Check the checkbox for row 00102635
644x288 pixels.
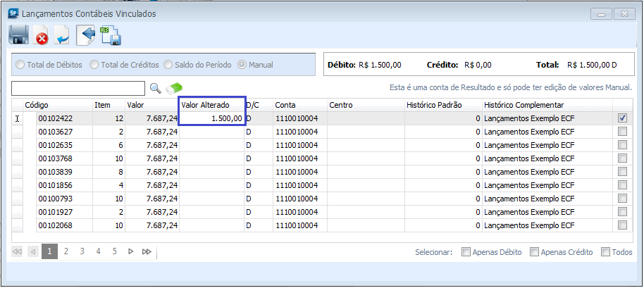(x=623, y=145)
